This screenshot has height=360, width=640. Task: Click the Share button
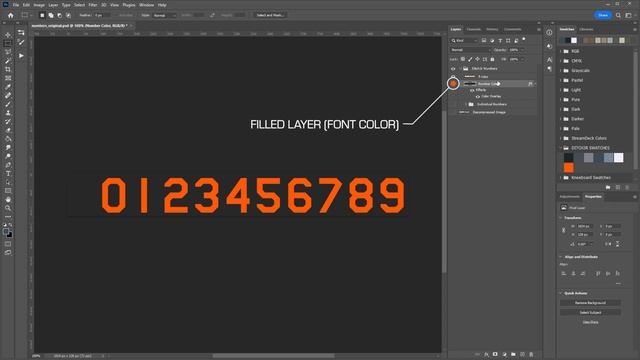(x=603, y=15)
